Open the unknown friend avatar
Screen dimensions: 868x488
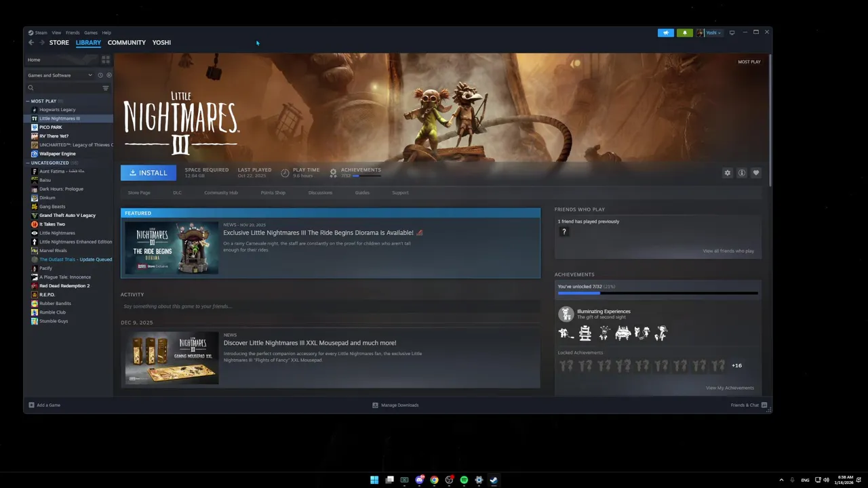564,232
